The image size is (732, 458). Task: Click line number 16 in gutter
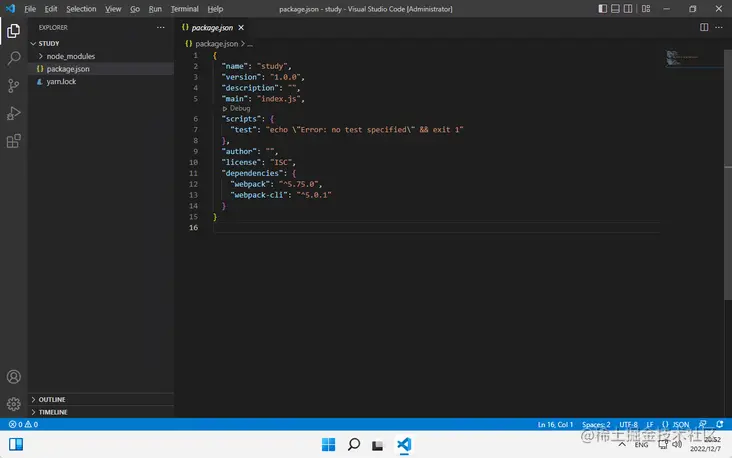193,227
